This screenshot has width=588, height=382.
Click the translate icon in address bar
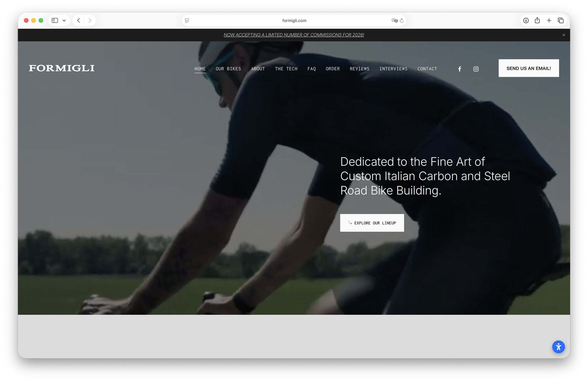tap(394, 20)
